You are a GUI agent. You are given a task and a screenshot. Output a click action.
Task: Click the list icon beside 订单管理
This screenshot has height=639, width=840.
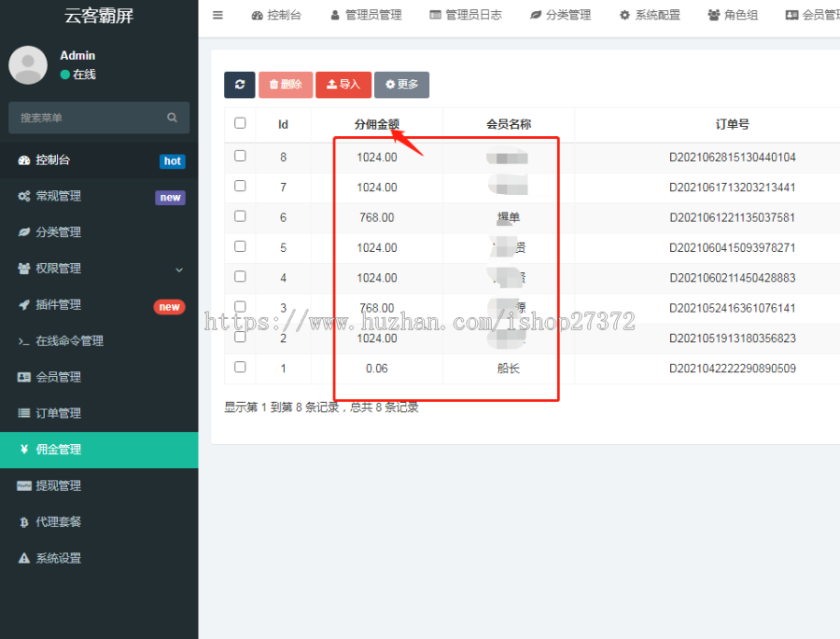[24, 413]
